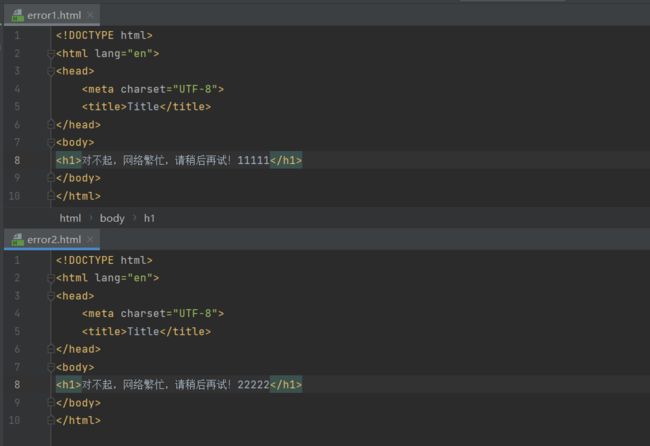Close the error2.html tab
The image size is (650, 446).
pyautogui.click(x=90, y=240)
